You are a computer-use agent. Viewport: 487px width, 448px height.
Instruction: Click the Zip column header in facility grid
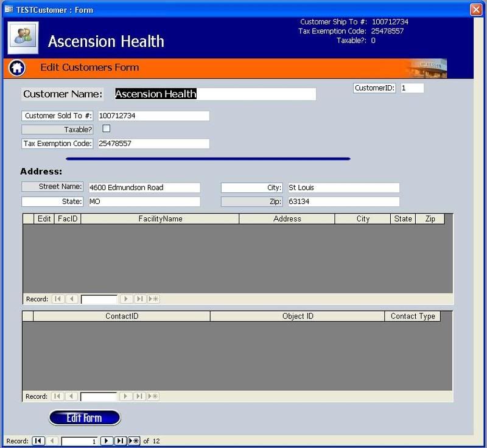(430, 219)
